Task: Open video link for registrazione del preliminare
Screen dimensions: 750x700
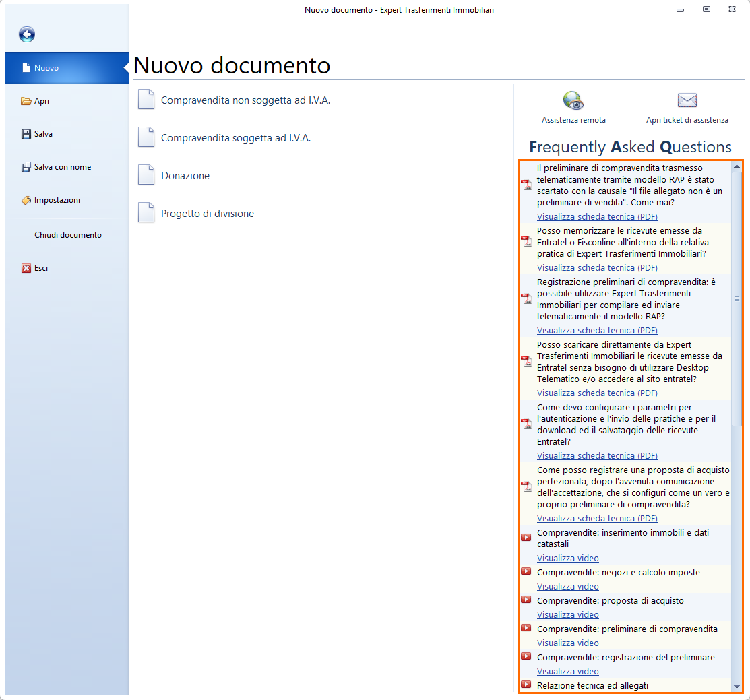Action: pos(567,672)
